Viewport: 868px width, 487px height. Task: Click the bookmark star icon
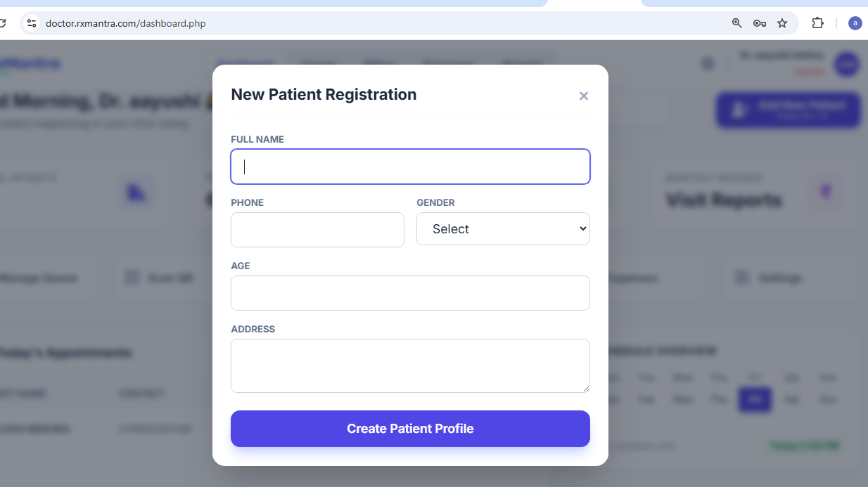(782, 23)
